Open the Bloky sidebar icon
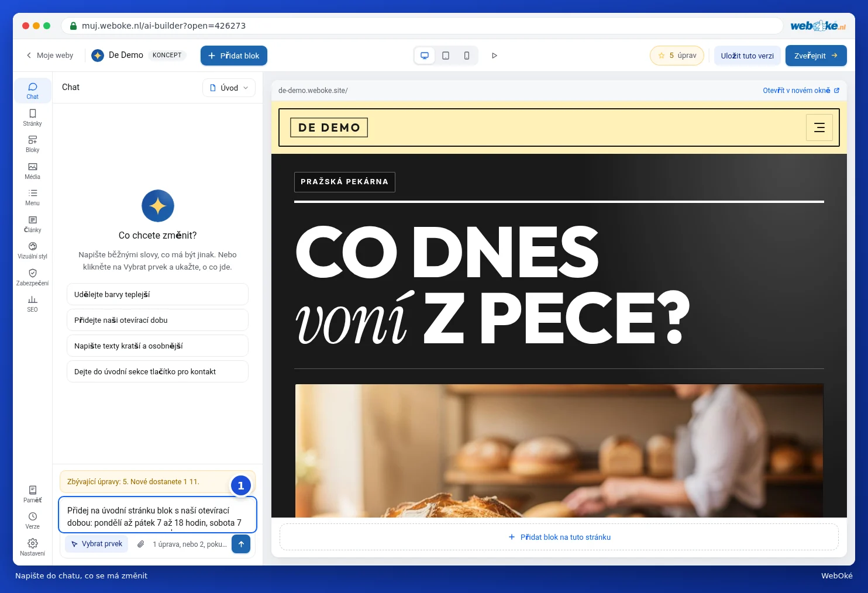 (x=32, y=143)
